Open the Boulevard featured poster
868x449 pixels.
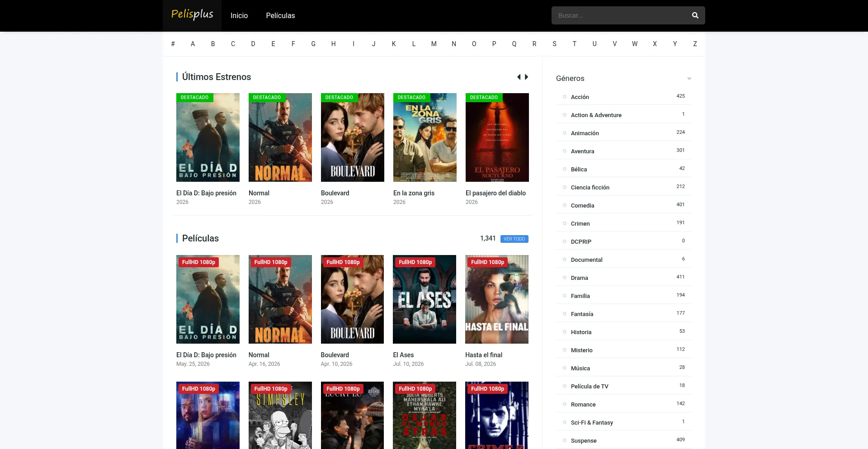353,137
